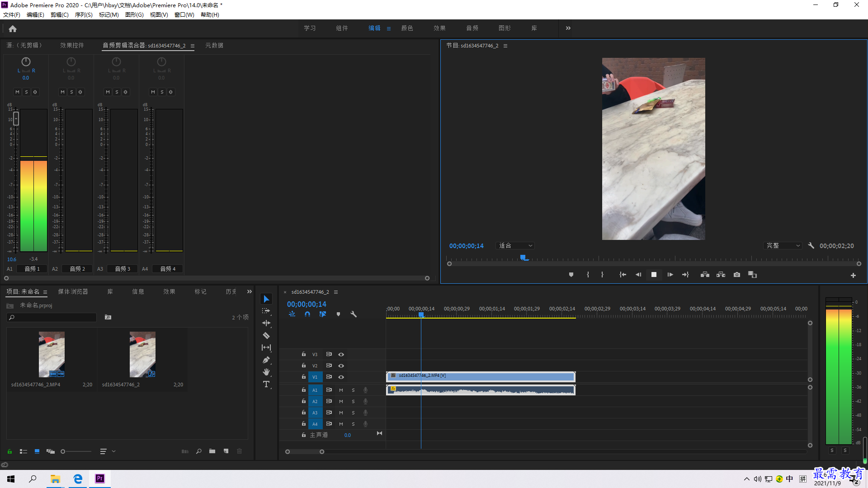Screen dimensions: 868x488
Task: Step forward one frame
Action: coord(670,275)
